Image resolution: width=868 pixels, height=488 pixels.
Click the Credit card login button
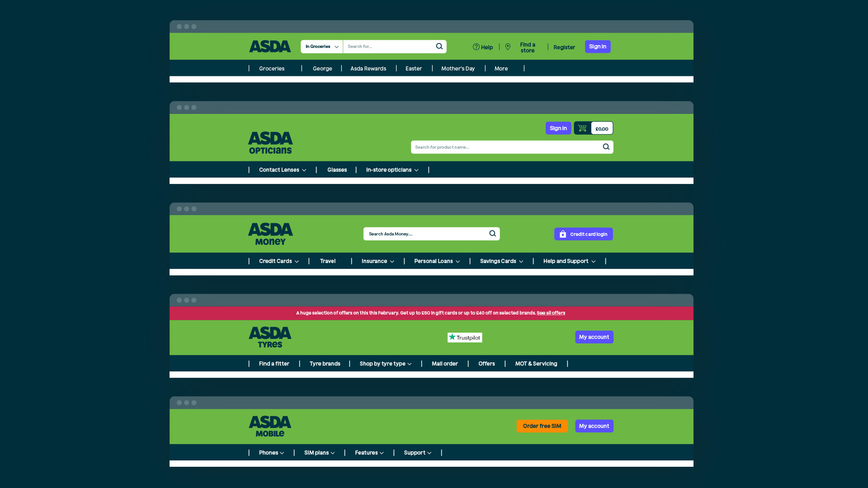(583, 234)
